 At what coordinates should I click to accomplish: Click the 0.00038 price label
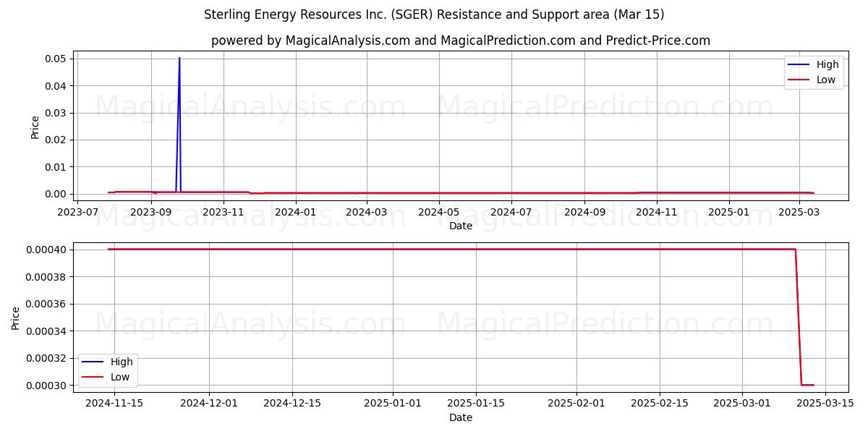(46, 277)
